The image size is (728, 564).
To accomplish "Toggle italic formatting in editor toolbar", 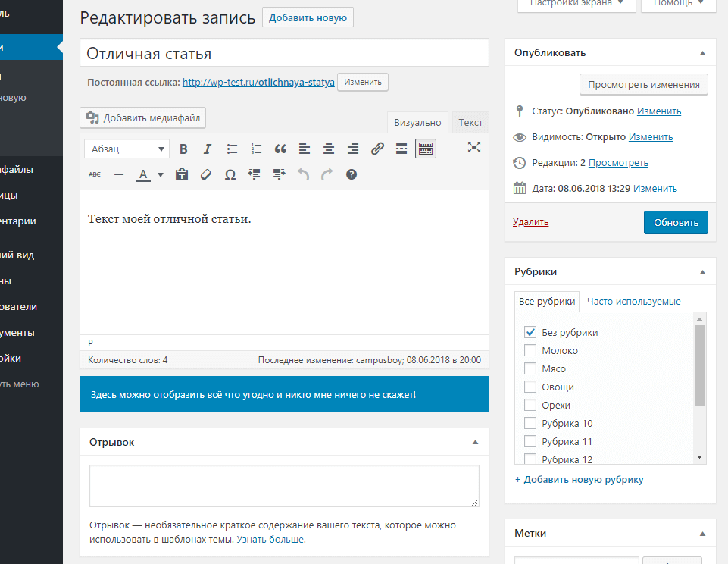I will 208,149.
